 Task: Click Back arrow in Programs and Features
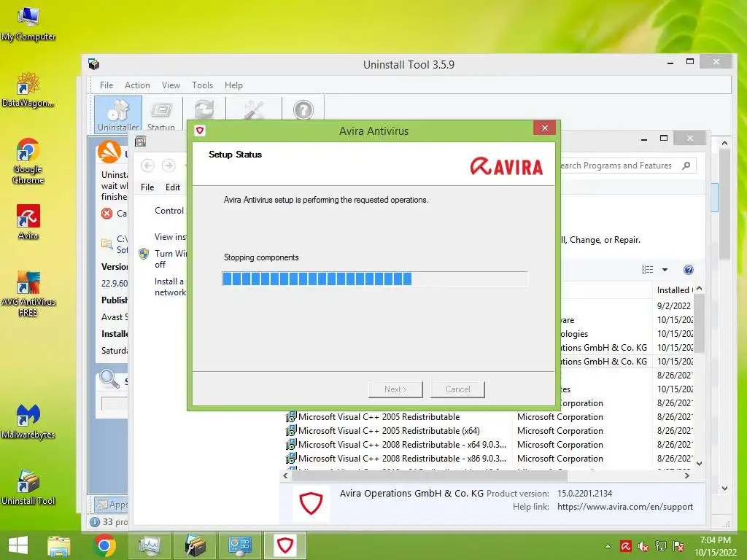[147, 166]
